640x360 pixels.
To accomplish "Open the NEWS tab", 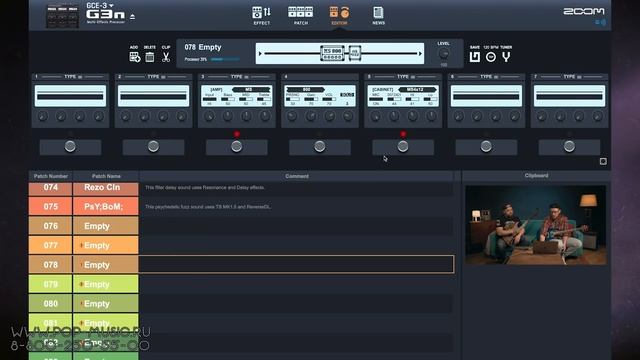I will tap(378, 16).
